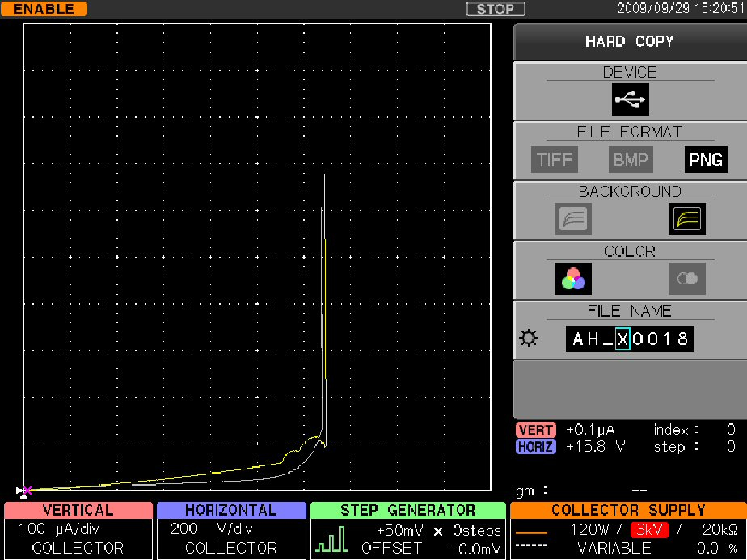Click the gm readout label
The height and width of the screenshot is (560, 747).
coord(532,491)
